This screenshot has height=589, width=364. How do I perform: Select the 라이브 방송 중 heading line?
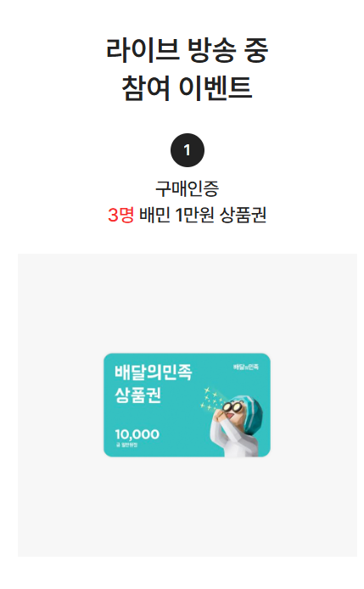click(187, 50)
